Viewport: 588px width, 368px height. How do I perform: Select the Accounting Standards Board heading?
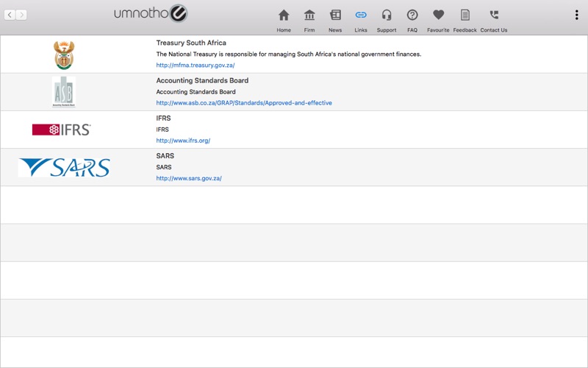[x=202, y=80]
